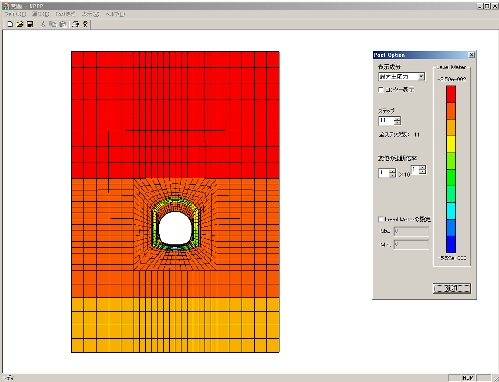This screenshot has width=499, height=382.
Task: Click the Save floppy disk icon
Action: click(x=30, y=24)
